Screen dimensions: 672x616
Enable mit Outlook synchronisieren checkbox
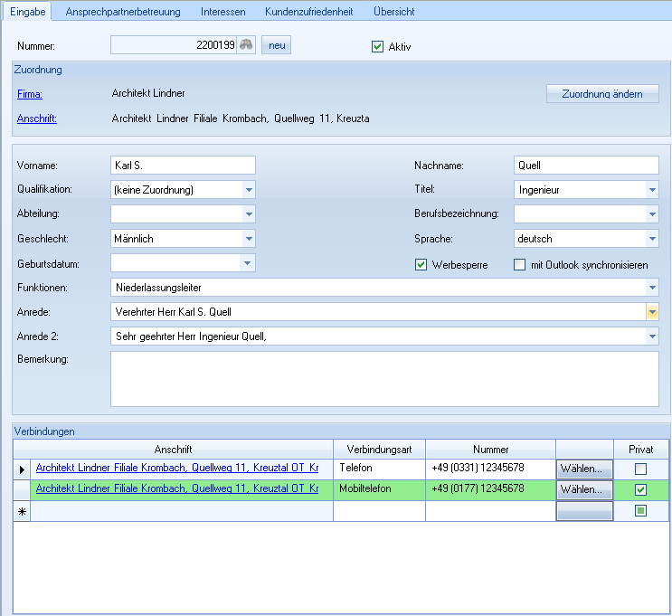(x=519, y=265)
